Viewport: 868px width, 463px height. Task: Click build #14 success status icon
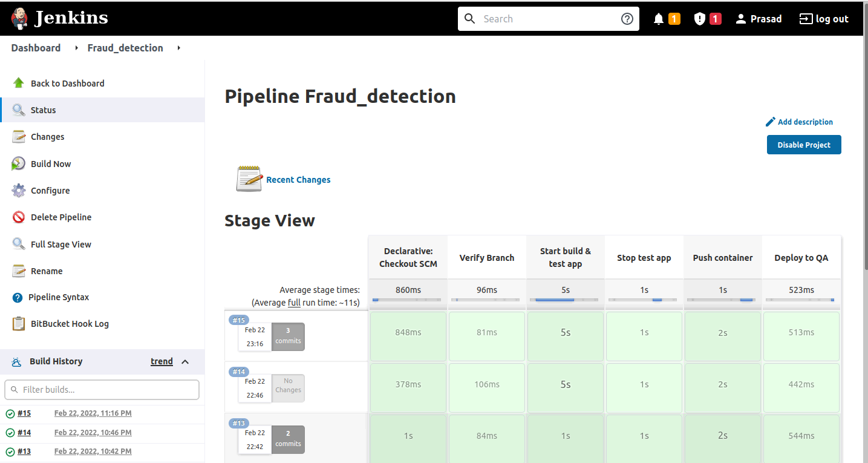[10, 433]
